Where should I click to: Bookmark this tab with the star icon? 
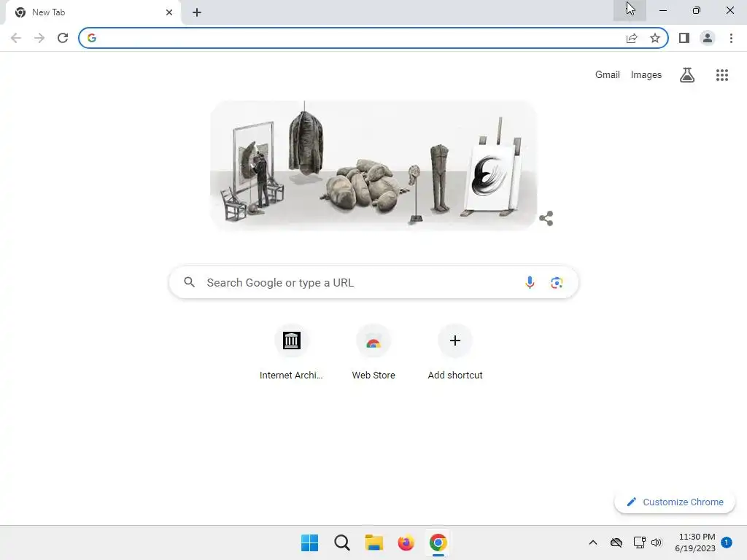click(x=655, y=38)
